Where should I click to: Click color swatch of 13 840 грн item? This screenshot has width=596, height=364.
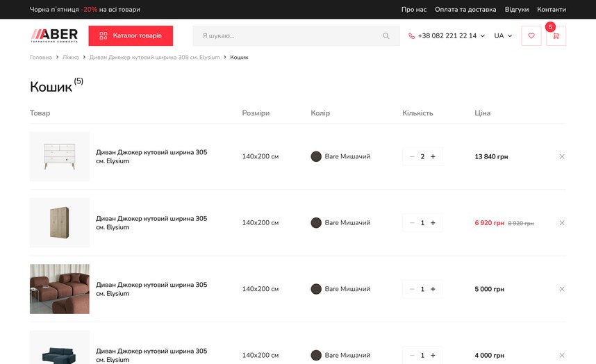point(316,156)
